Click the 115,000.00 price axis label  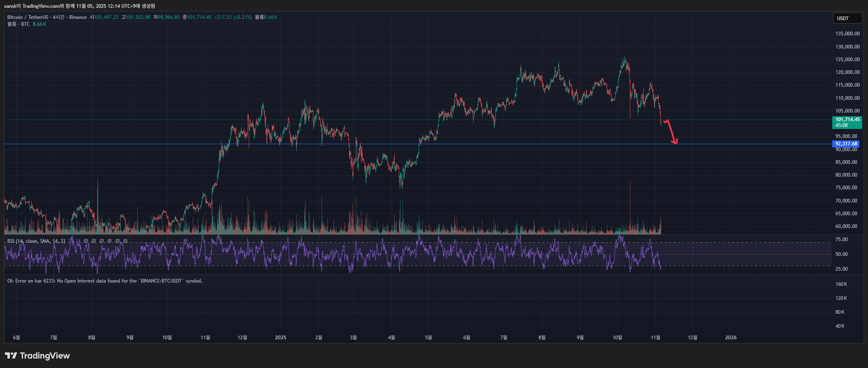click(x=847, y=85)
